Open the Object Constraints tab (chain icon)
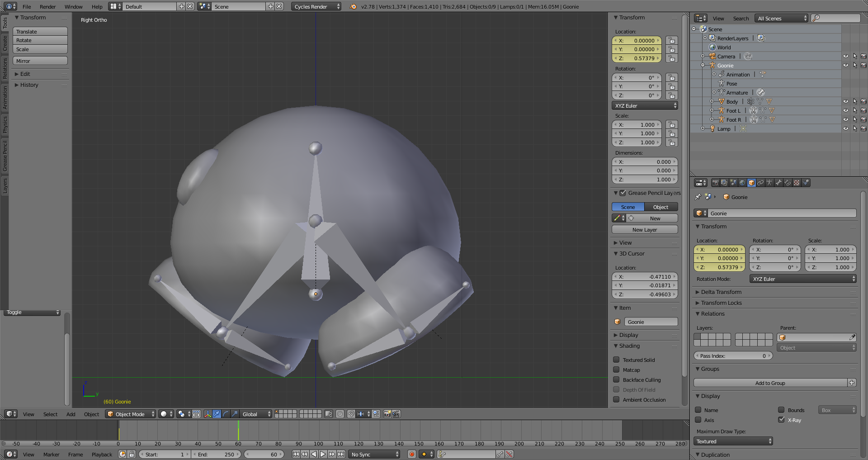868x460 pixels. pyautogui.click(x=760, y=183)
